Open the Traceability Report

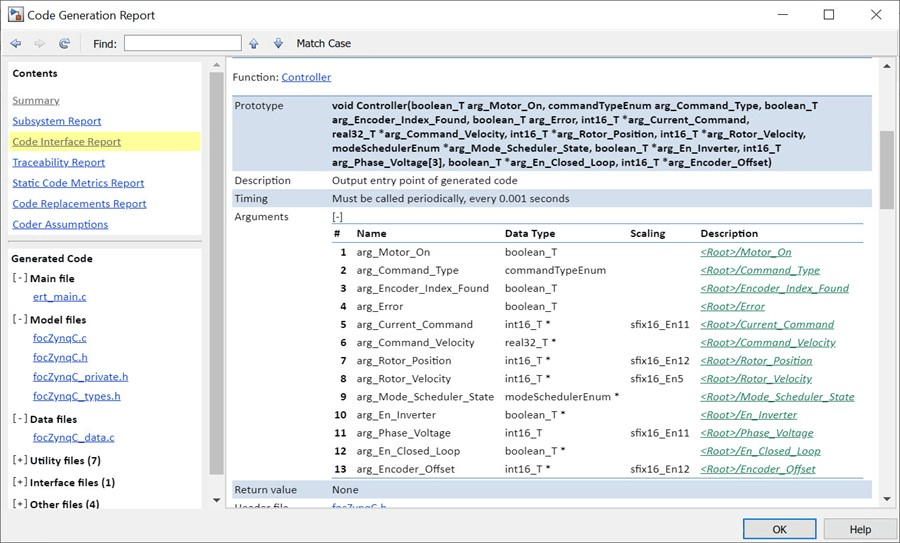[x=58, y=162]
